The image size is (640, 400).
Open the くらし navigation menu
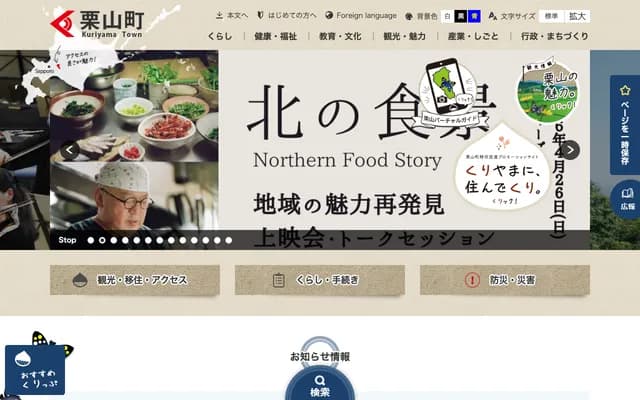220,36
